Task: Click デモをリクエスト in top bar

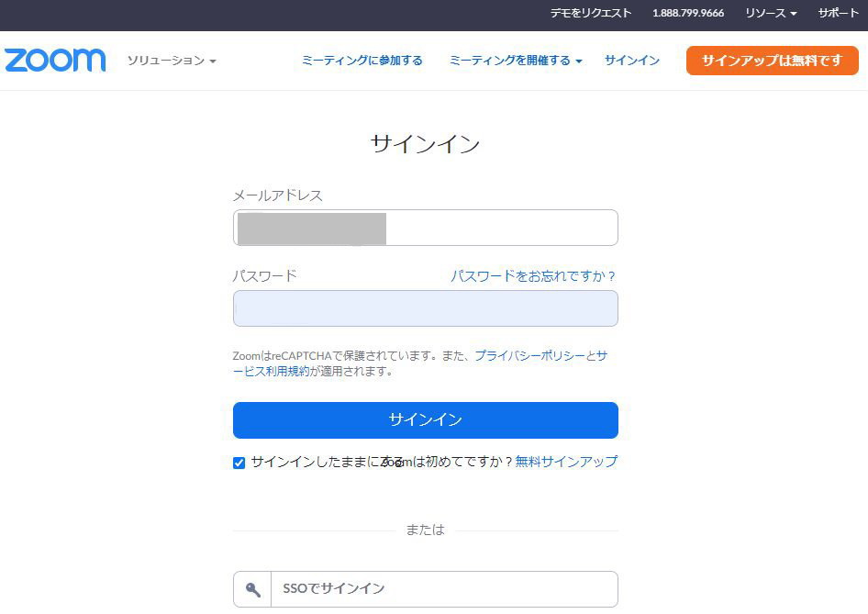Action: tap(591, 13)
